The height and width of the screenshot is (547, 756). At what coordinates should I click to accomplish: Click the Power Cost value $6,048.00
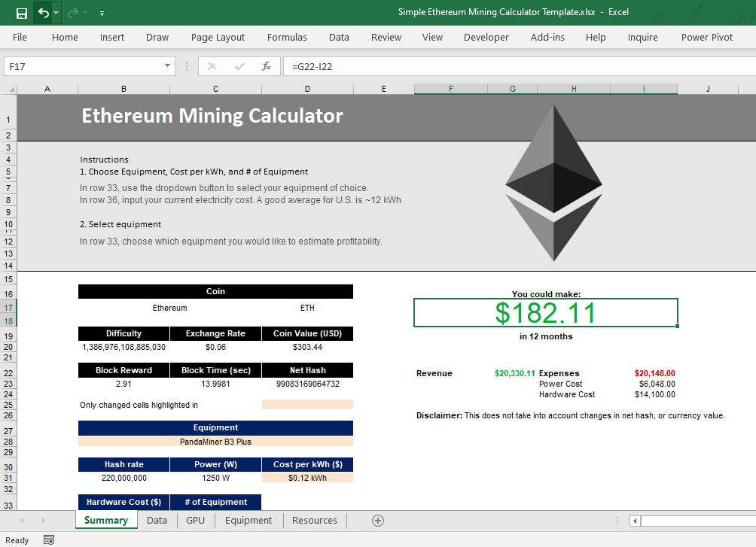[657, 384]
